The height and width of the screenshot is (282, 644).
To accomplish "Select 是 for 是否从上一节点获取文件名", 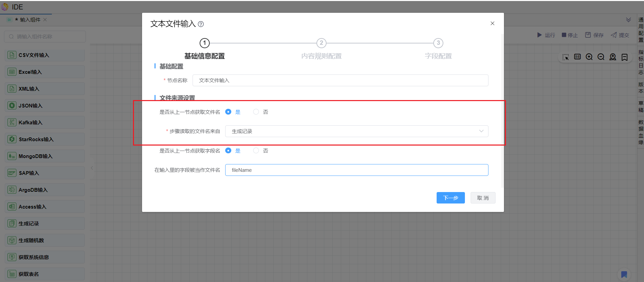I will (x=228, y=112).
